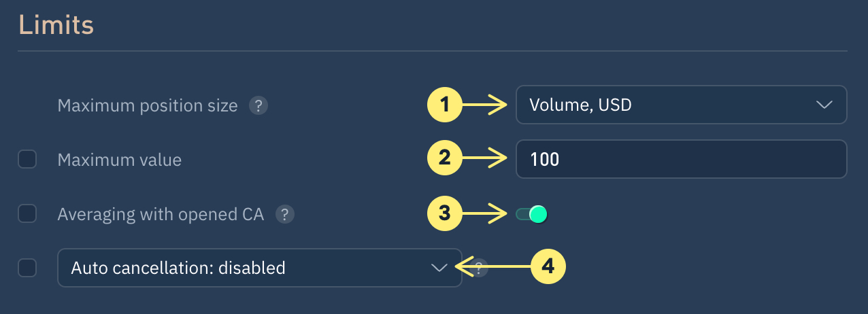
Task: Expand Auto cancellation using its chevron arrow
Action: tap(439, 268)
